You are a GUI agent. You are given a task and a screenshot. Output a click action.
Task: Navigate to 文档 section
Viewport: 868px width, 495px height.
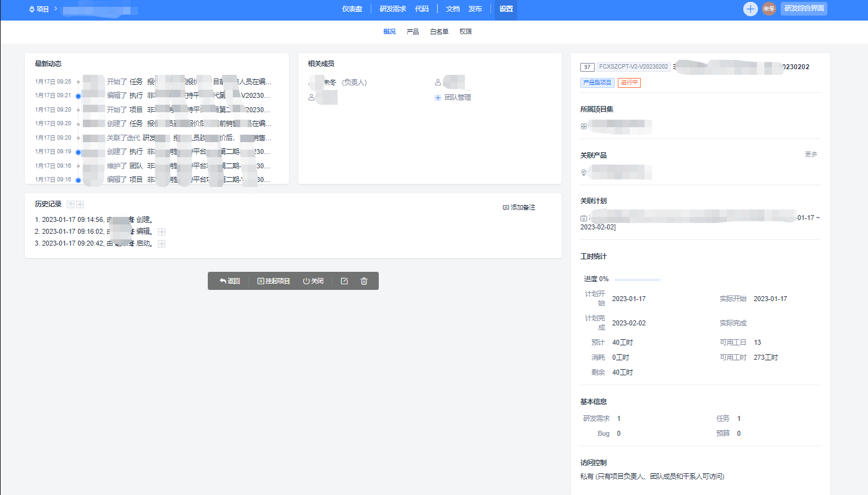(x=453, y=9)
